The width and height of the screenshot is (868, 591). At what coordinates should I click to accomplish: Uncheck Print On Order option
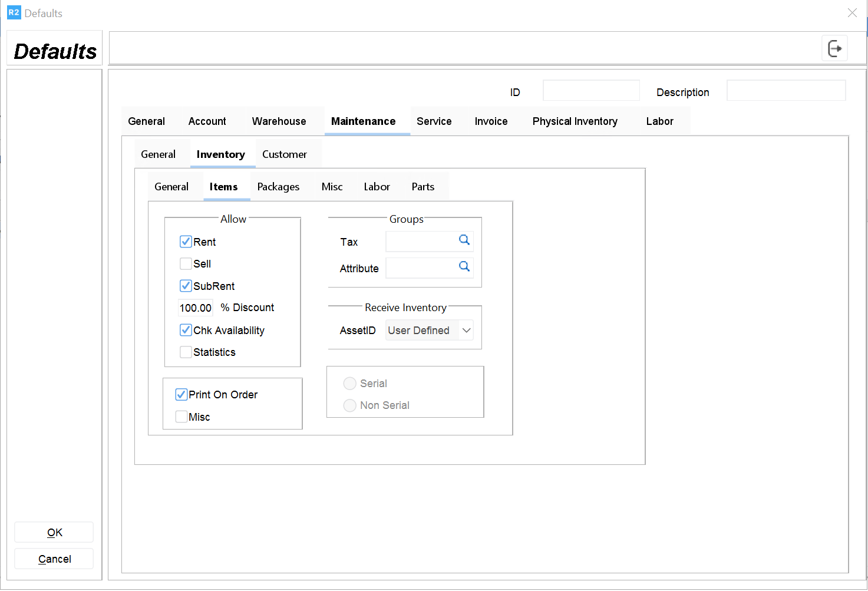[x=181, y=395]
